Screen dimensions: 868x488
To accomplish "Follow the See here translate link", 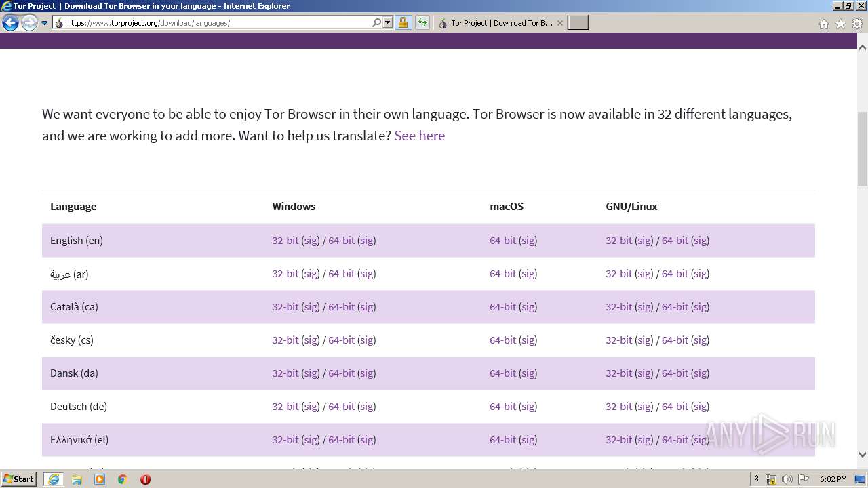I will click(419, 136).
